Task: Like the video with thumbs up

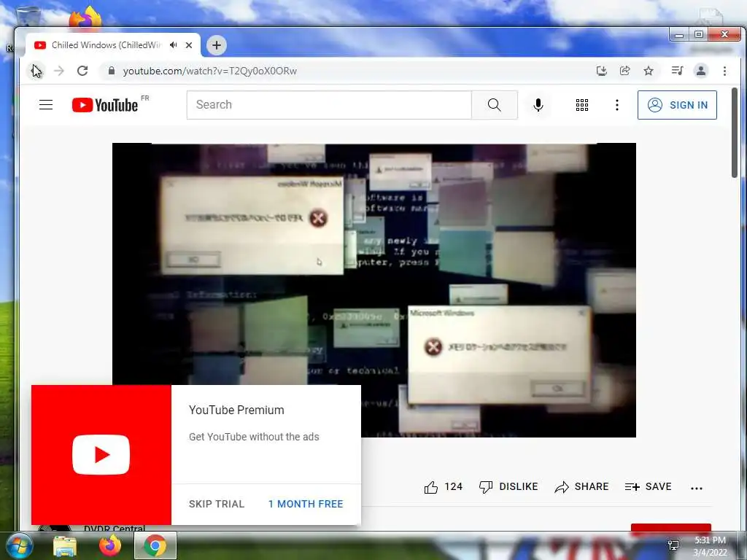Action: tap(431, 487)
